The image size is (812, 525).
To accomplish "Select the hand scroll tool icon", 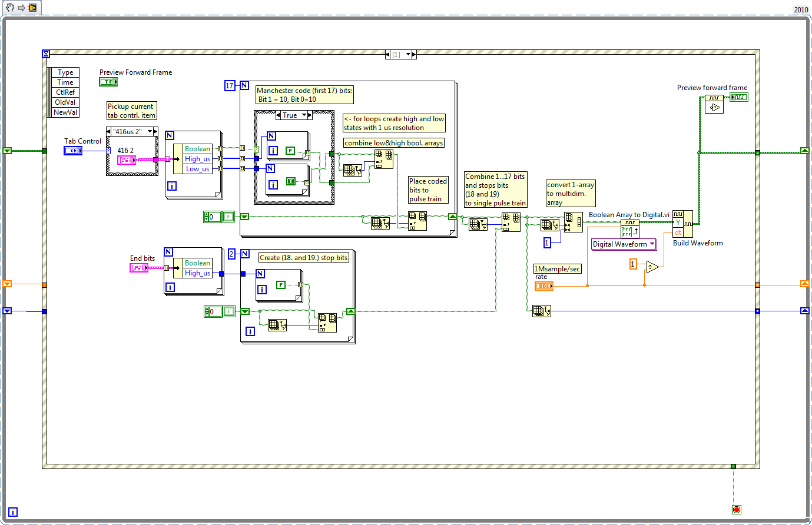I will 10,8.
